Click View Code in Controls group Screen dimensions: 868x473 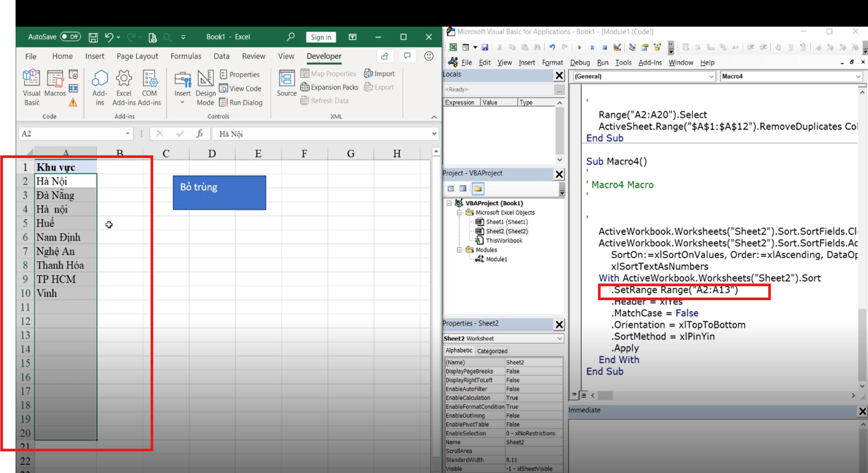pos(240,88)
